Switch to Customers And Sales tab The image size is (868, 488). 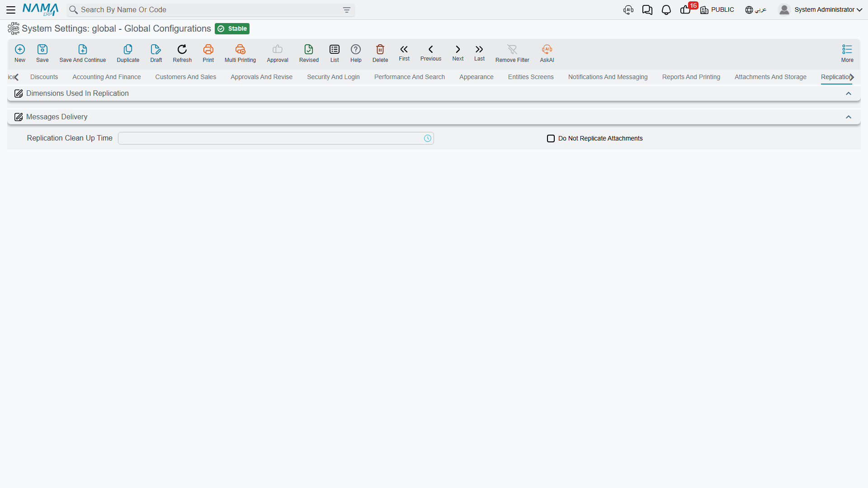tap(186, 77)
